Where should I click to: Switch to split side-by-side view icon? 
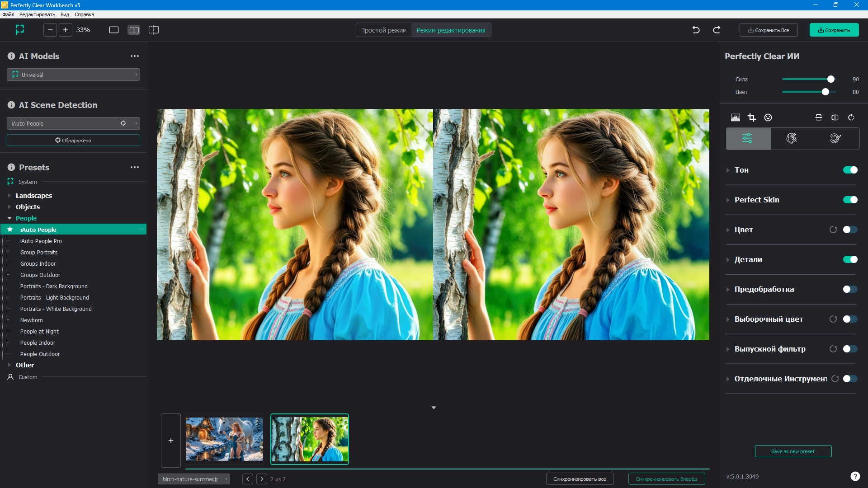coord(134,30)
